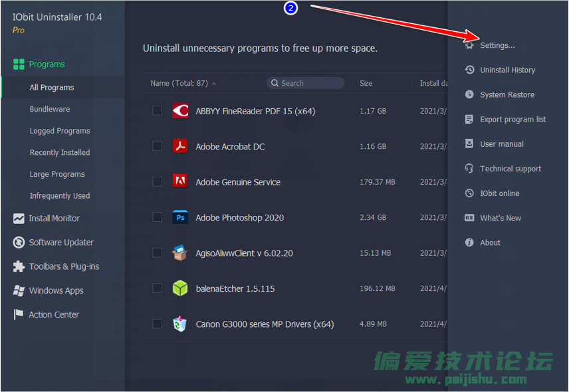Viewport: 569px width, 392px height.
Task: Select the Canon G3000 series checkbox
Action: point(158,324)
